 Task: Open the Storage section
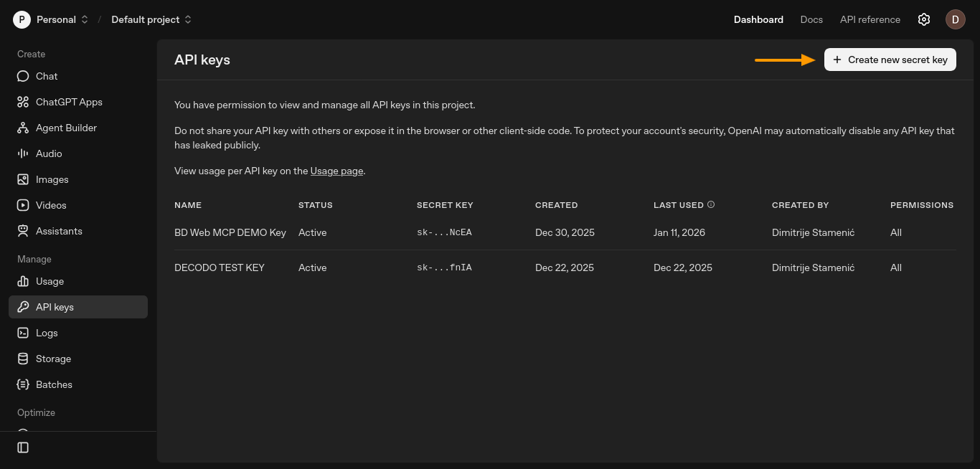point(53,359)
